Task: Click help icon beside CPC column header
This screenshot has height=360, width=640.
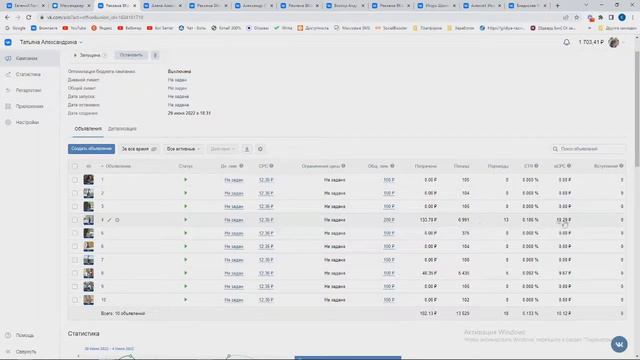Action: click(x=271, y=166)
